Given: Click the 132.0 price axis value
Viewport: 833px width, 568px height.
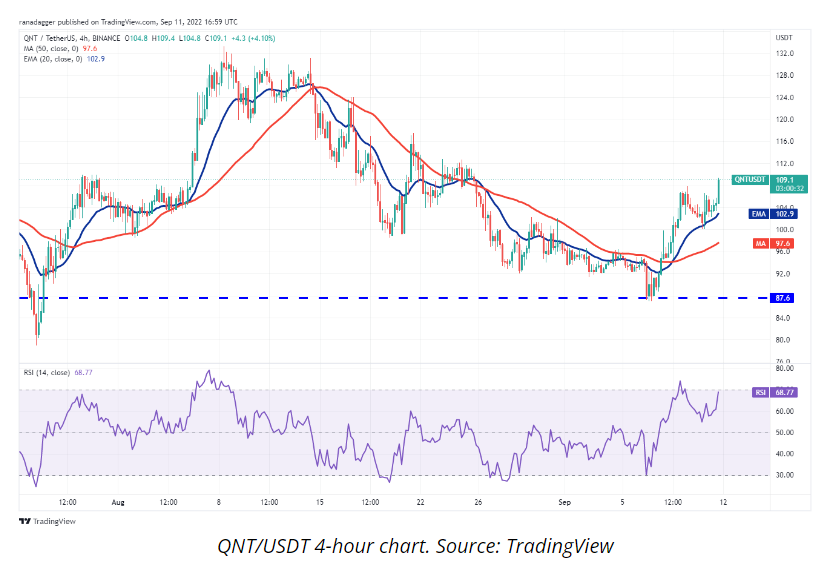Looking at the screenshot, I should 785,53.
